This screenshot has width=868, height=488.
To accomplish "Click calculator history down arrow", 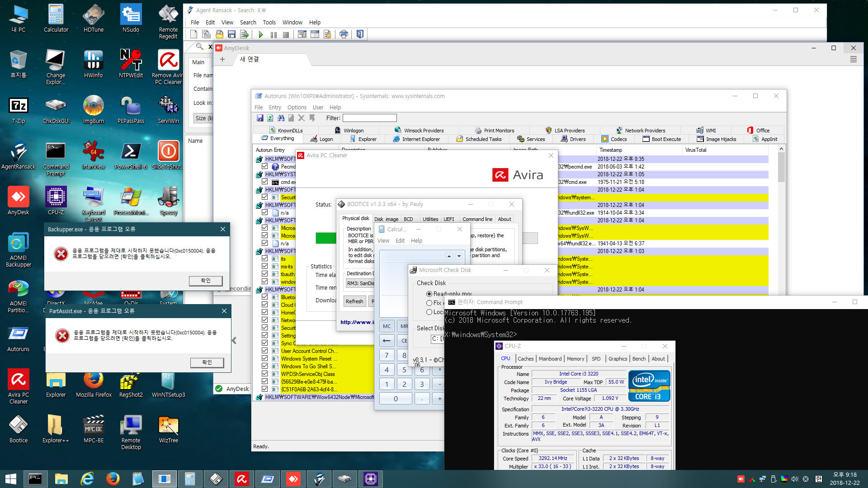I will pyautogui.click(x=459, y=256).
